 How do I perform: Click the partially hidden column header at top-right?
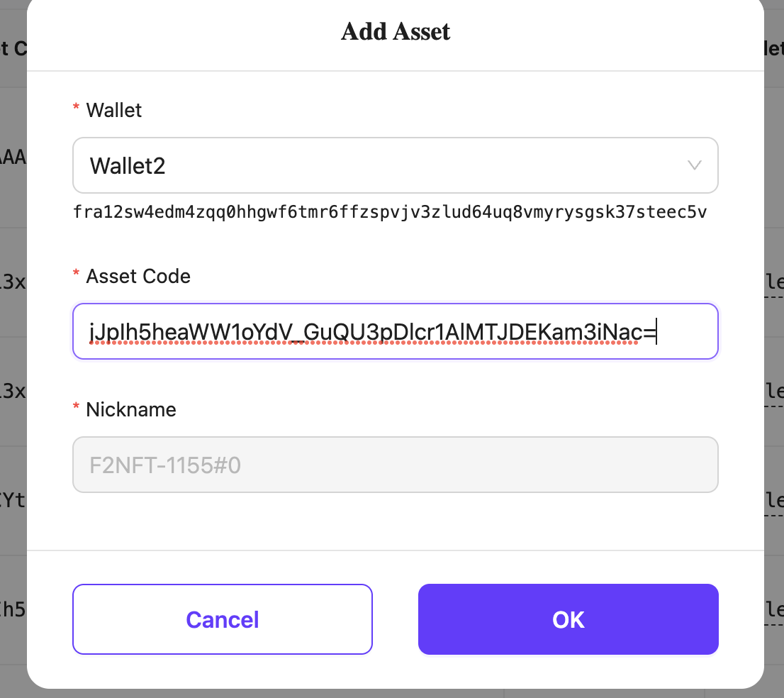(x=773, y=48)
